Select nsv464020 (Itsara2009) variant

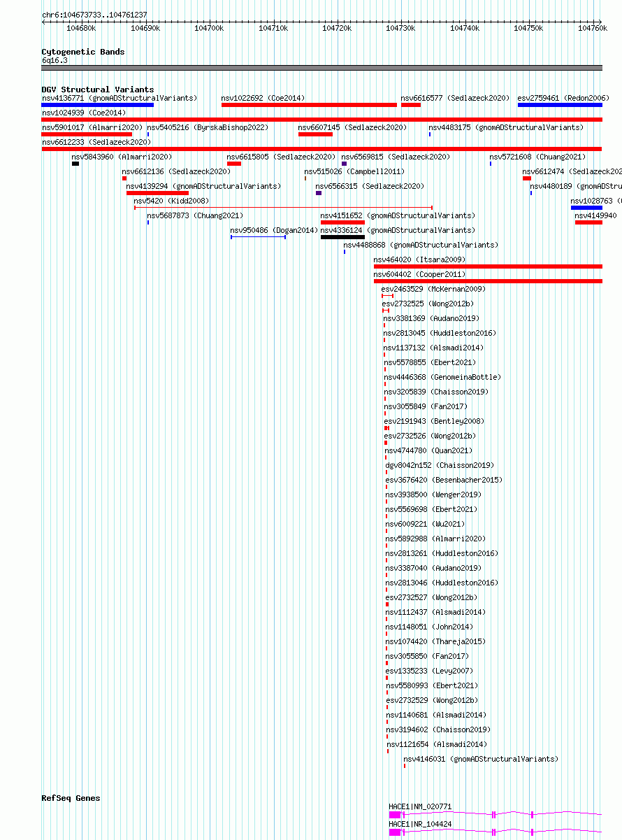click(488, 266)
